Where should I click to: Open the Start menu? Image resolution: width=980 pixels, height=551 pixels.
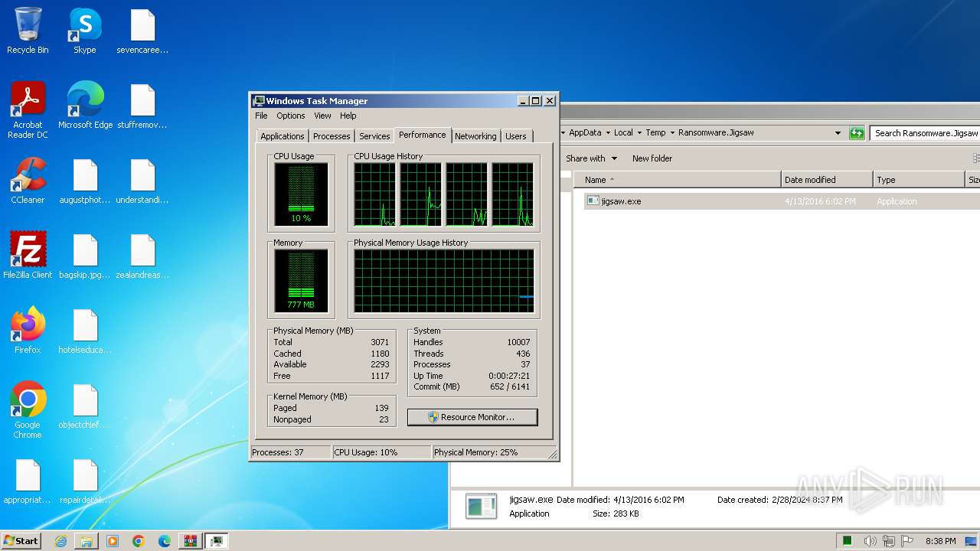click(21, 541)
